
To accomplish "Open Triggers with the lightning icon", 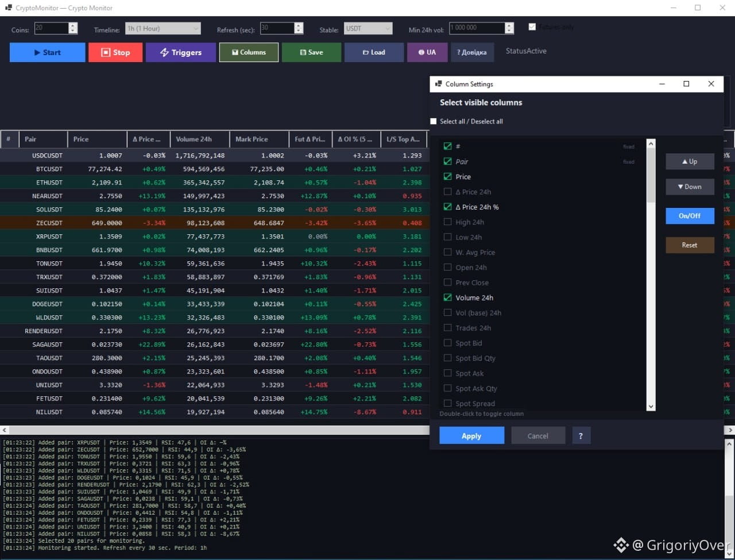I will coord(181,52).
